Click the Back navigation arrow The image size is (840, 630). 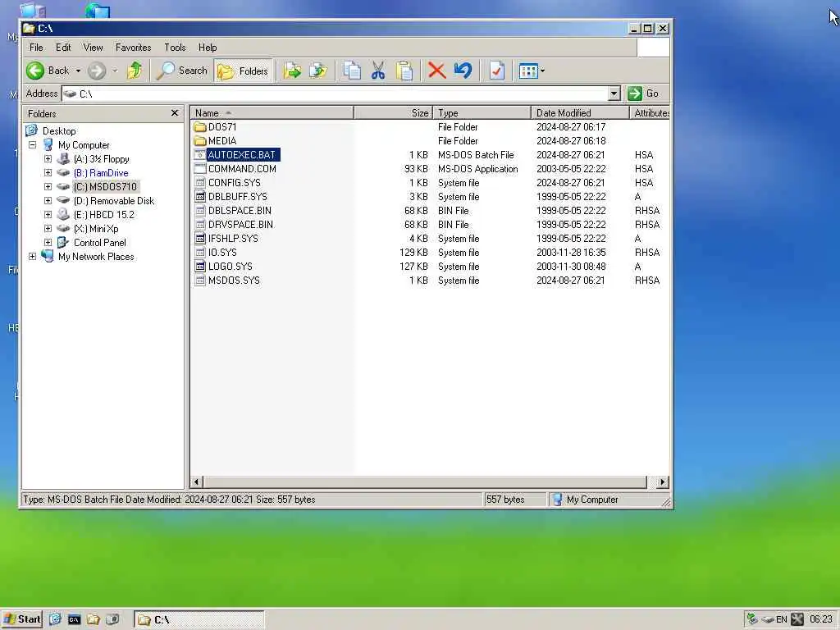pyautogui.click(x=36, y=71)
